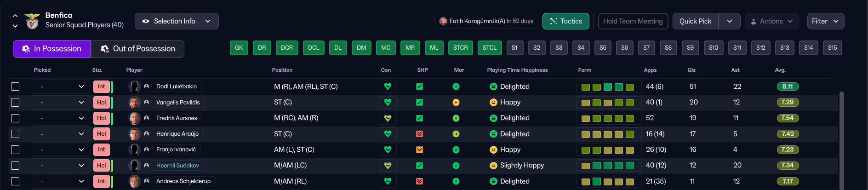The height and width of the screenshot is (190, 868).
Task: Open the picked position dropdown for Vangelis Pavlidis
Action: coord(61,103)
